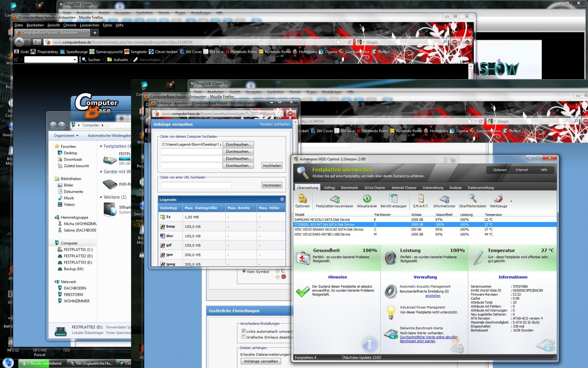The image size is (588, 368).
Task: Open the Songtexte bookmark
Action: point(136,52)
